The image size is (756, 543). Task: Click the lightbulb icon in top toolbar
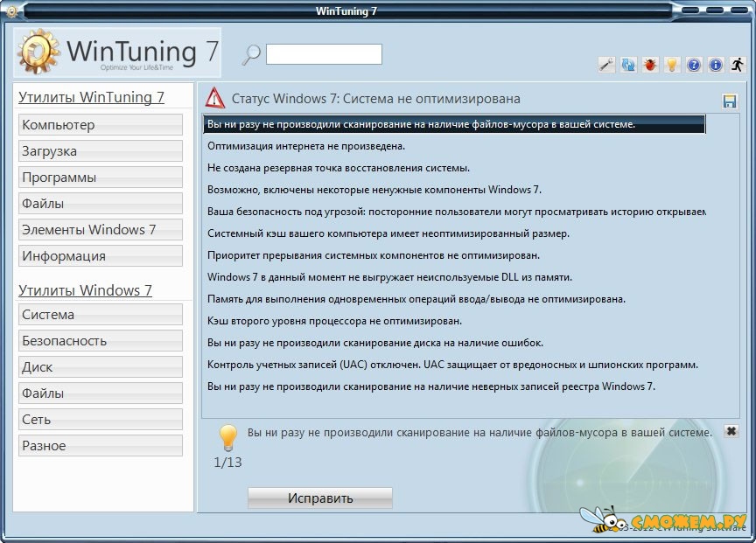point(672,65)
